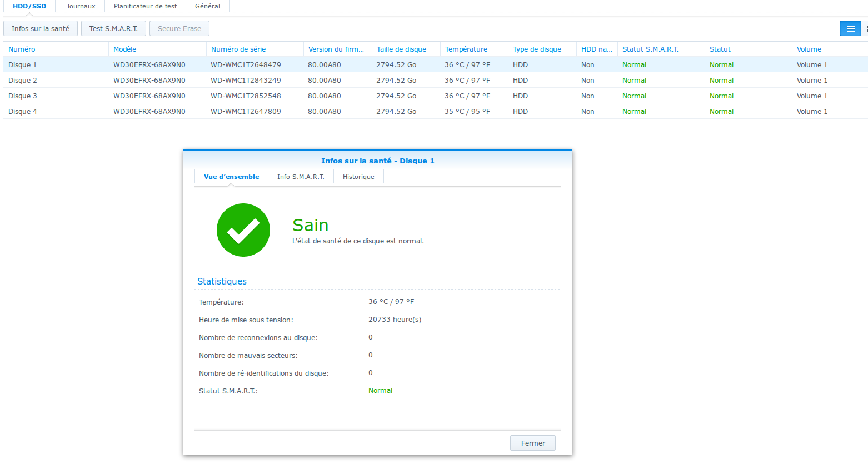Click the green healthy checkmark icon
The height and width of the screenshot is (469, 868).
point(243,230)
